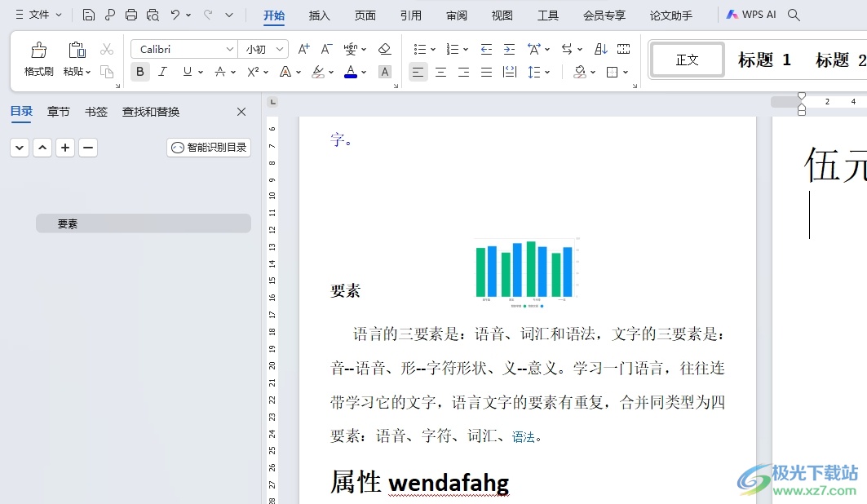Open the numbered list dropdown
Viewport: 867px width, 504px height.
(x=466, y=50)
